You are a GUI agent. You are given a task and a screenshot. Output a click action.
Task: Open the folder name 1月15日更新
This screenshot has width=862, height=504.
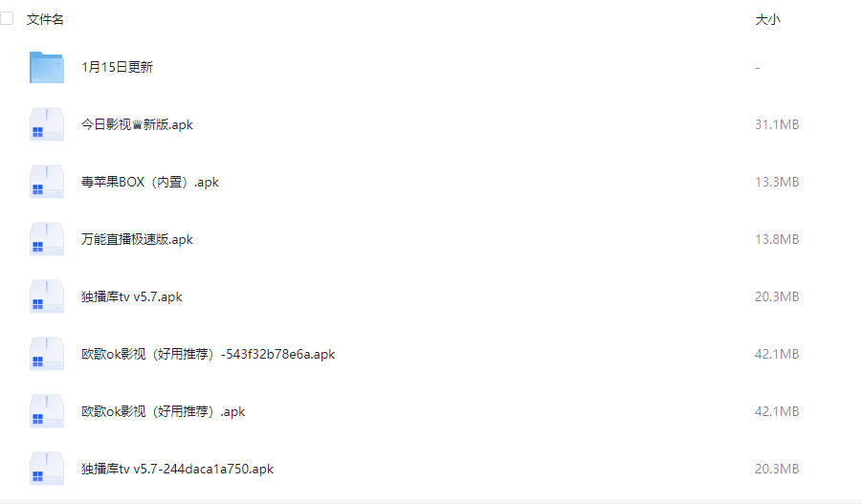pyautogui.click(x=117, y=67)
